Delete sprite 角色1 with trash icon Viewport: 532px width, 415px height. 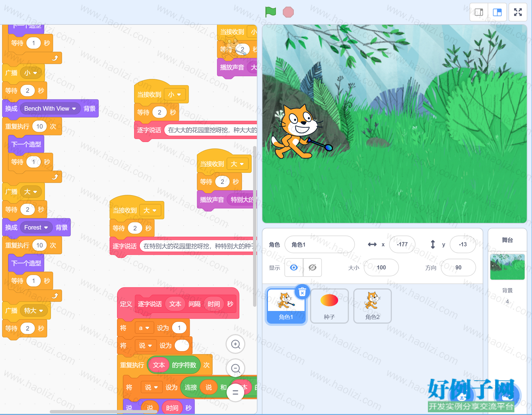pos(302,292)
